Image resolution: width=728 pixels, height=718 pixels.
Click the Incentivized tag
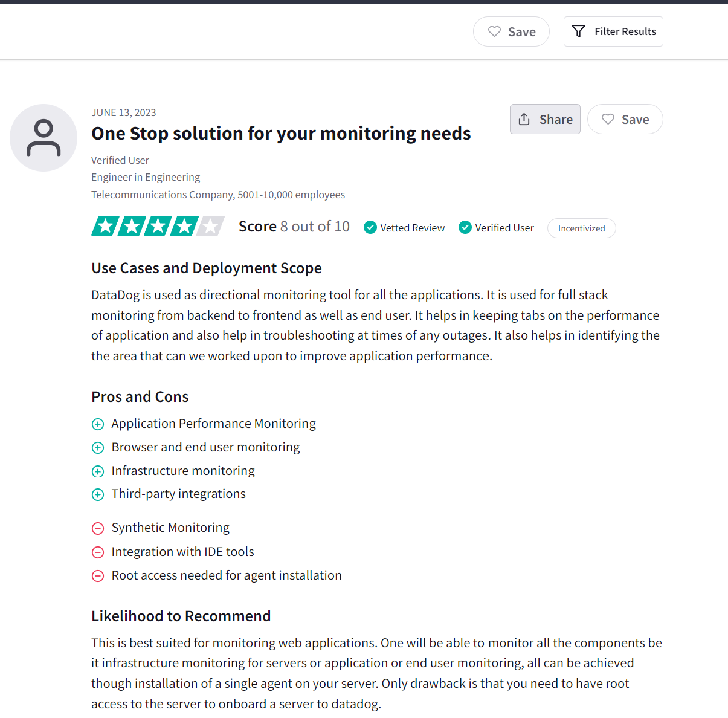581,228
